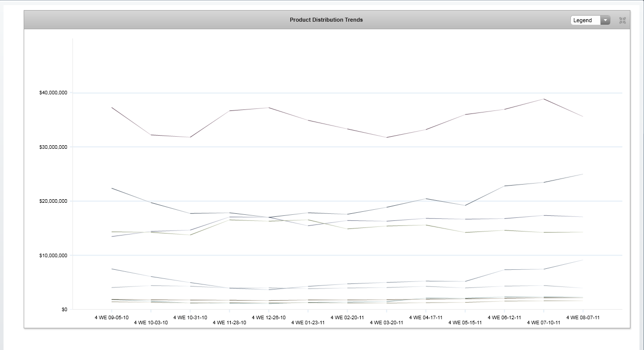Click the $20,000,000 y-axis label

pos(53,201)
